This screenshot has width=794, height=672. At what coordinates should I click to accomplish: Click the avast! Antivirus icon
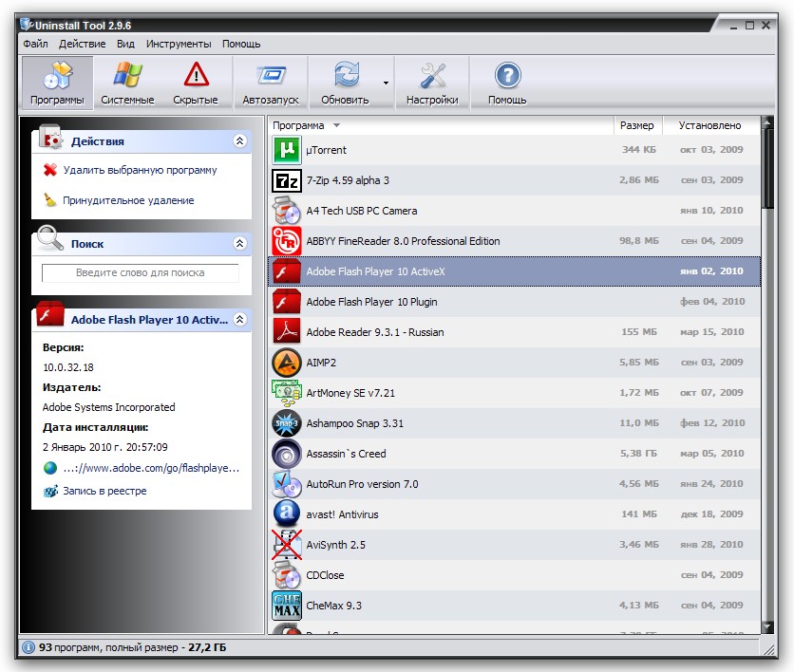tap(287, 514)
